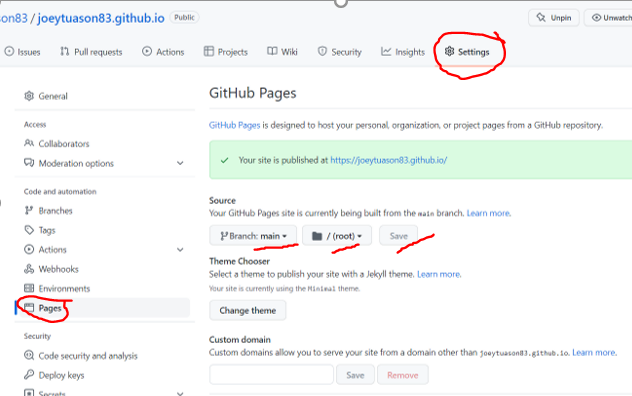The image size is (632, 396).
Task: Open Environments settings
Action: coord(64,288)
